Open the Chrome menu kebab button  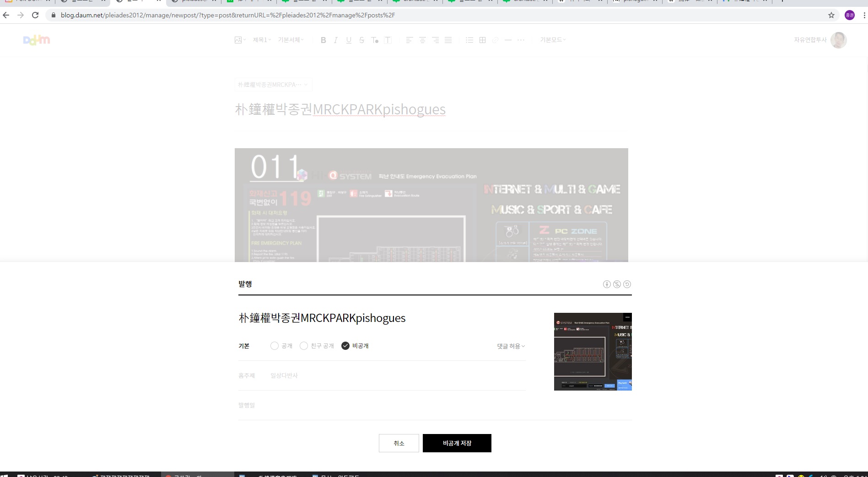click(864, 15)
